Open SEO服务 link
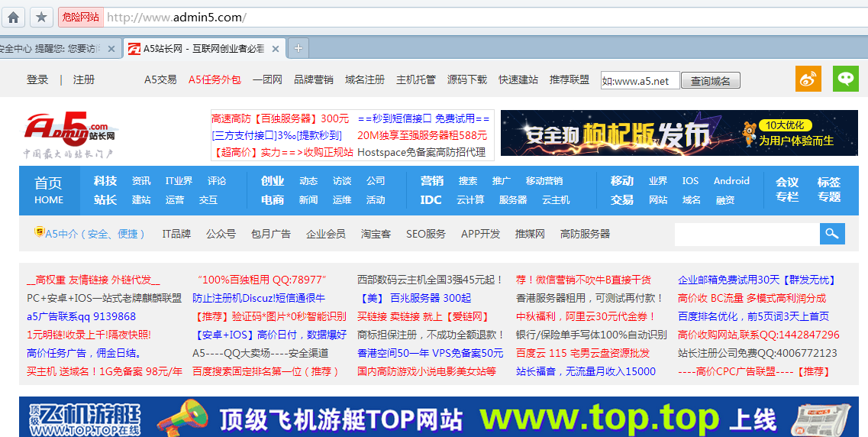 (x=426, y=235)
